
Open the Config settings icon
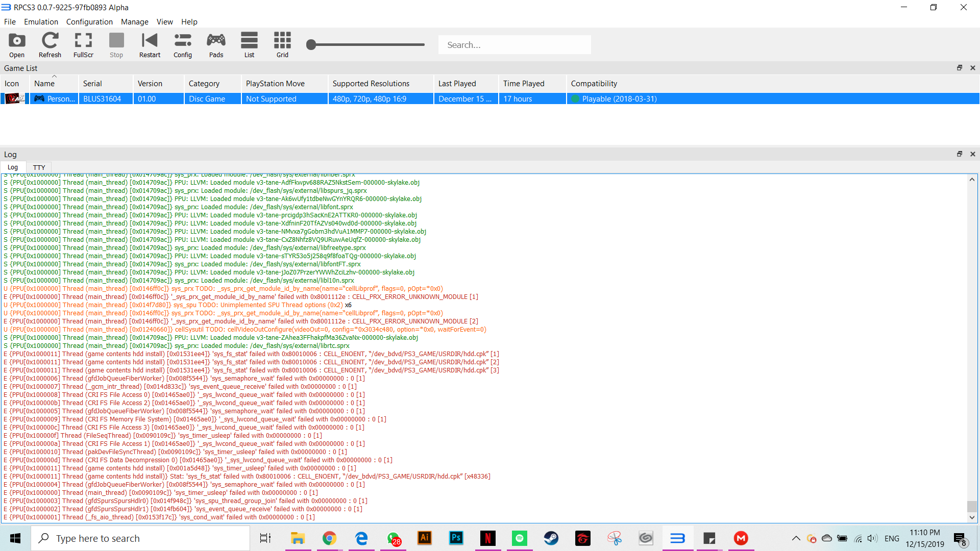click(182, 45)
